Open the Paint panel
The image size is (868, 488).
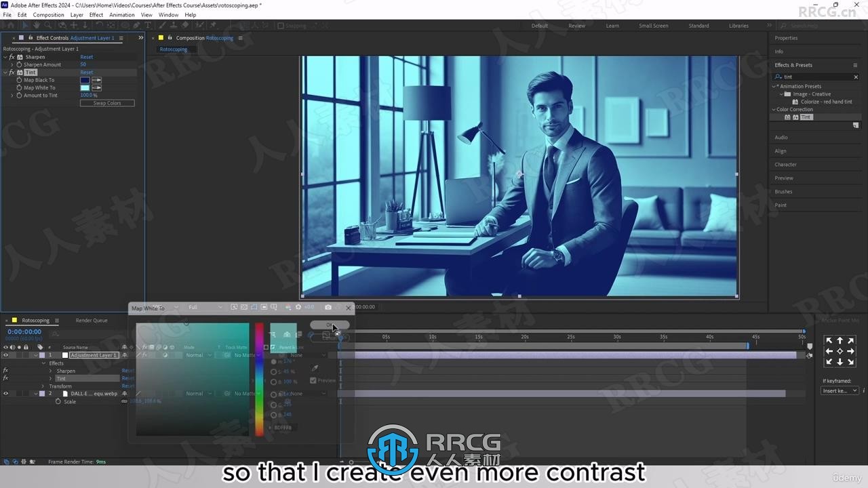781,205
